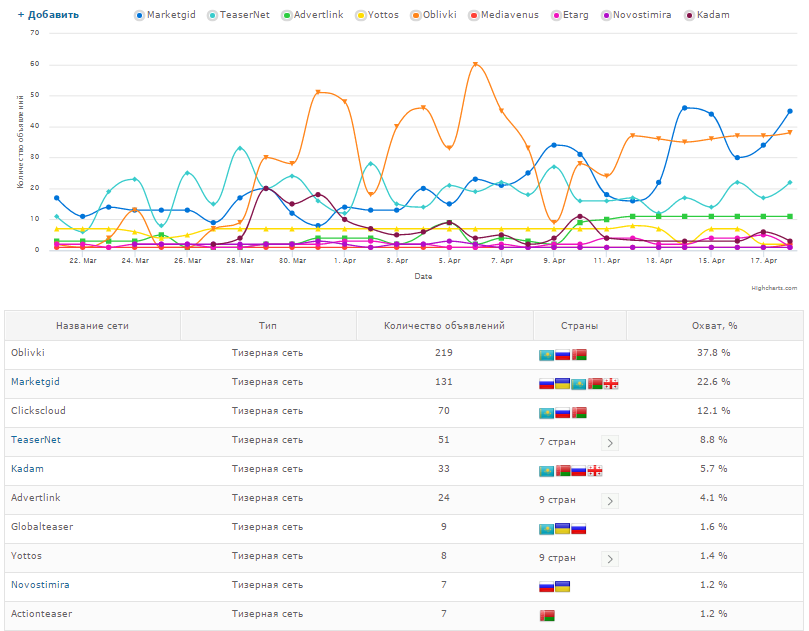The height and width of the screenshot is (631, 809).
Task: Expand Advertlink's 9 стран country list
Action: tap(610, 500)
